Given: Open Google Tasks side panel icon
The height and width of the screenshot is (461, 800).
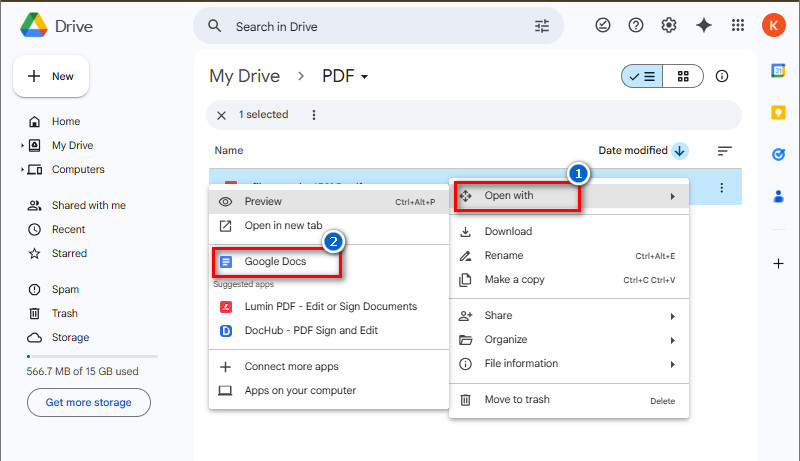Looking at the screenshot, I should [x=778, y=154].
